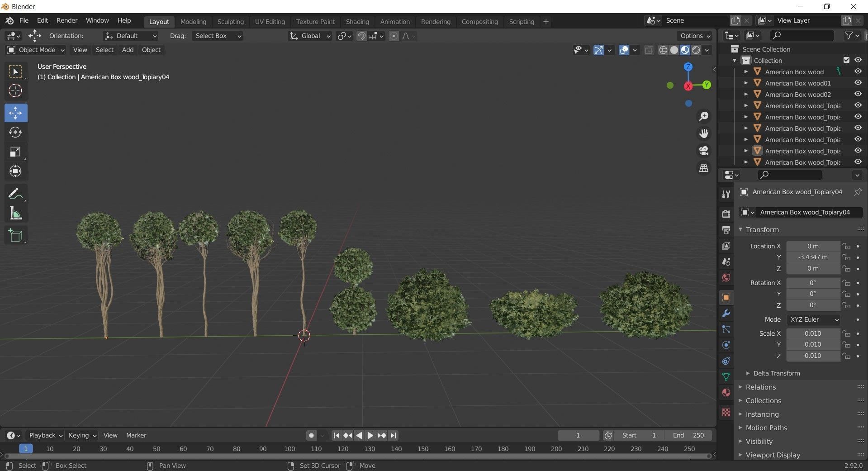The height and width of the screenshot is (471, 868).
Task: Expand American Box wood01 tree row
Action: [746, 83]
